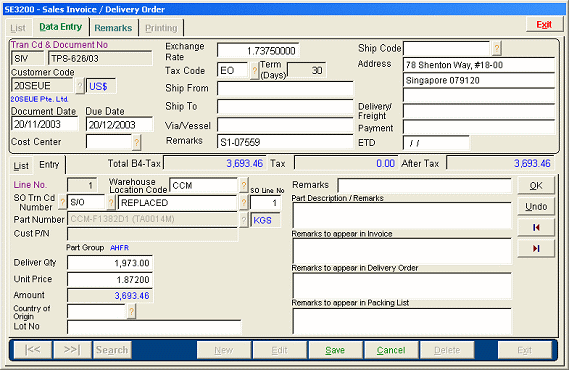Open Warehouse Location Code lookup icon
The image size is (569, 370).
243,185
